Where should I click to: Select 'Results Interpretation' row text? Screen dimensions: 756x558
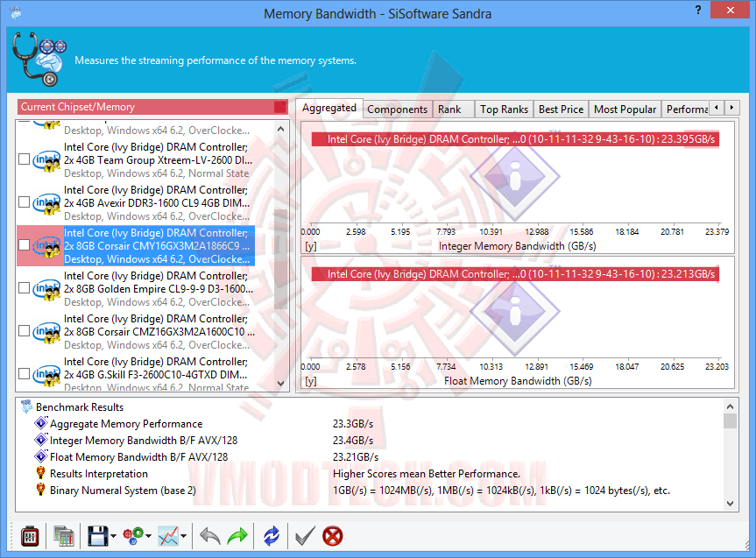point(99,474)
